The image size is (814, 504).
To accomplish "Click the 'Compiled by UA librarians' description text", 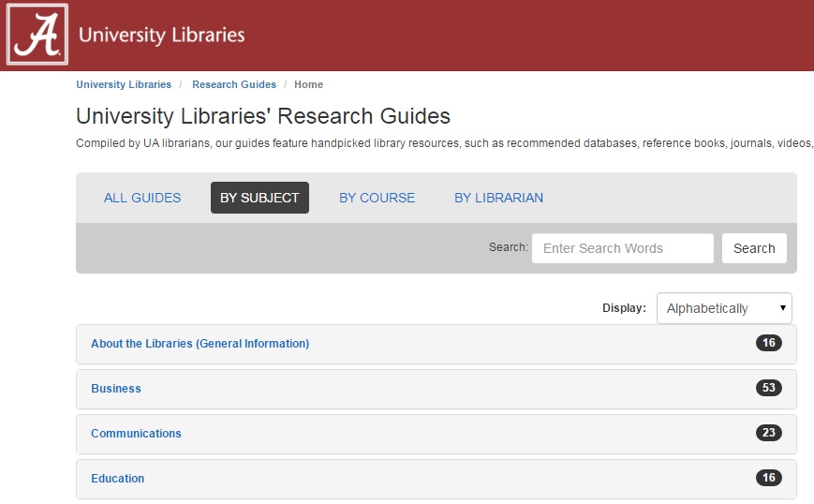I will 444,143.
